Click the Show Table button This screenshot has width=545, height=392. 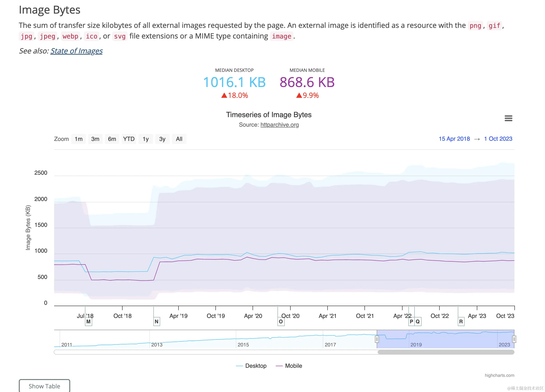[44, 386]
